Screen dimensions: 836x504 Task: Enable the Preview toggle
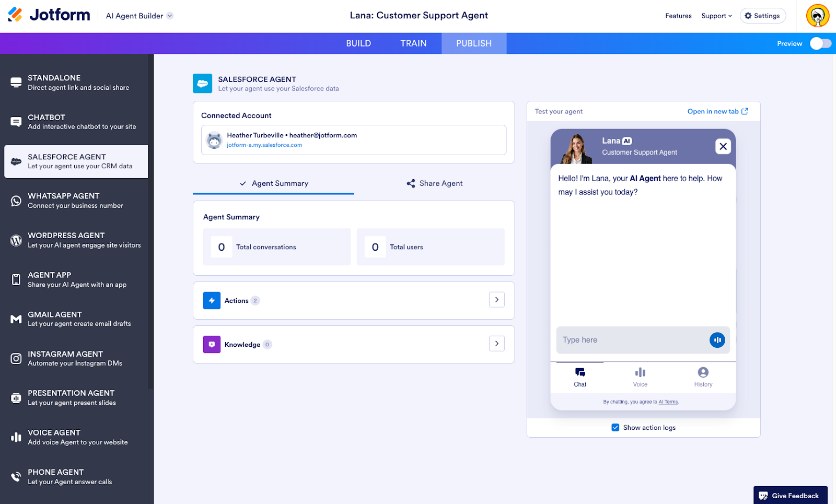point(819,43)
